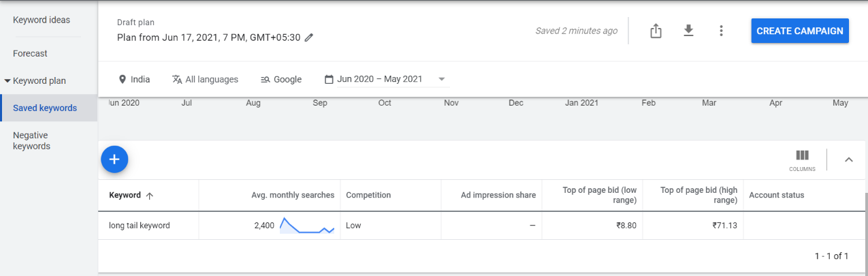Click the blue plus add keywords button

pos(114,159)
